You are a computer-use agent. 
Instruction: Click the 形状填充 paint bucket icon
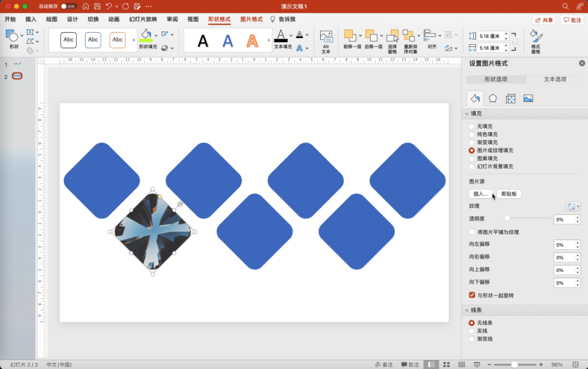tap(146, 35)
